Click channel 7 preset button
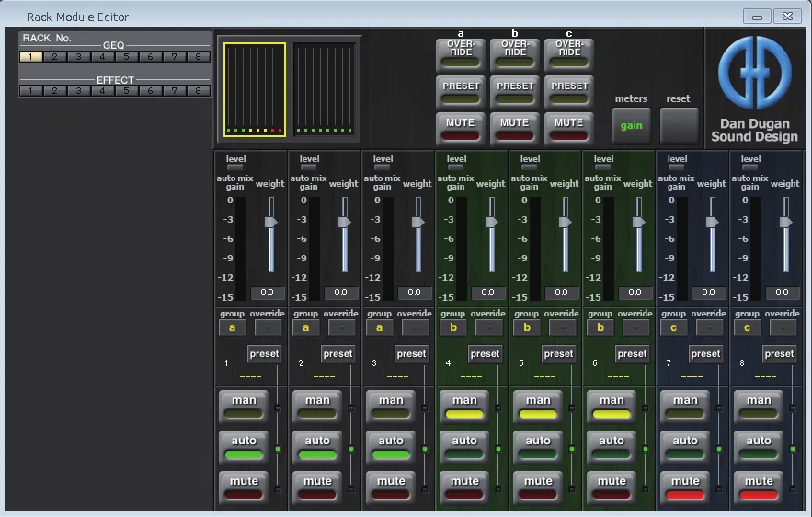This screenshot has width=812, height=517. tap(705, 354)
